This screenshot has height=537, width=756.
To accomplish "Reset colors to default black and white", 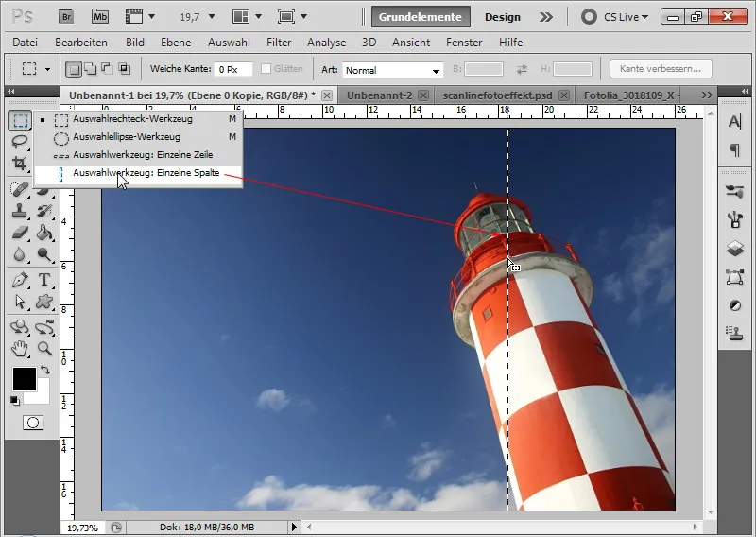I will [x=15, y=401].
